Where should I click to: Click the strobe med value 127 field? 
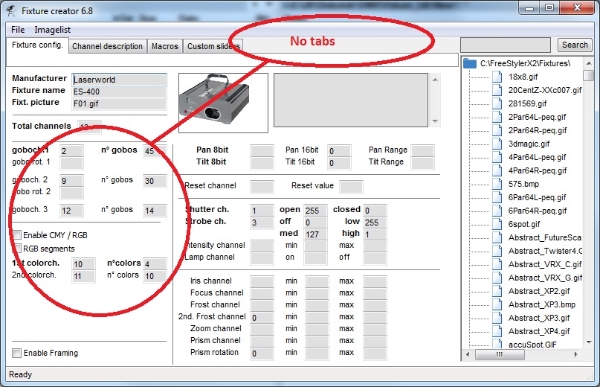coord(315,234)
